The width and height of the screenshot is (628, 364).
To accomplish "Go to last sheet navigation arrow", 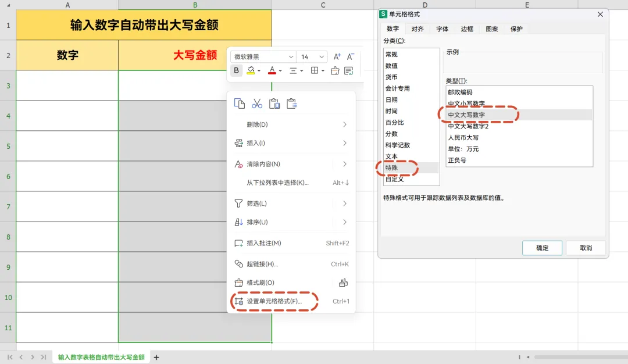I will pyautogui.click(x=43, y=357).
